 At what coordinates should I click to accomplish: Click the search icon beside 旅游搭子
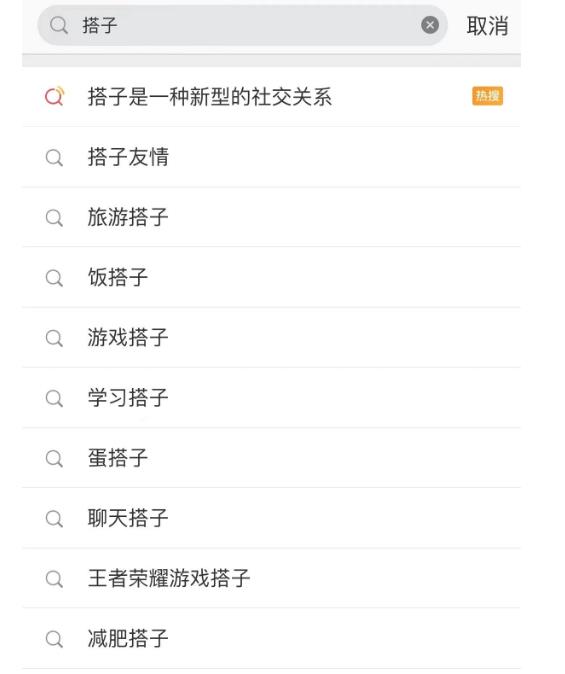click(x=54, y=218)
